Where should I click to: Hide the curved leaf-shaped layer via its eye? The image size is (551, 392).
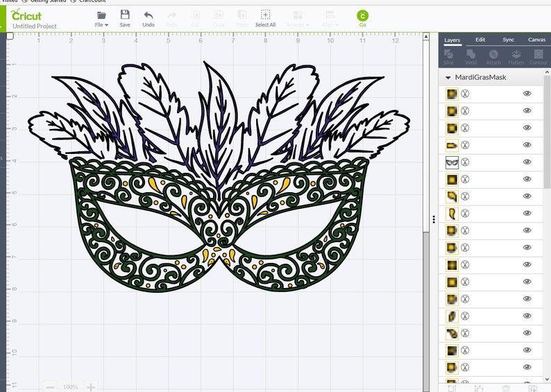point(527,196)
